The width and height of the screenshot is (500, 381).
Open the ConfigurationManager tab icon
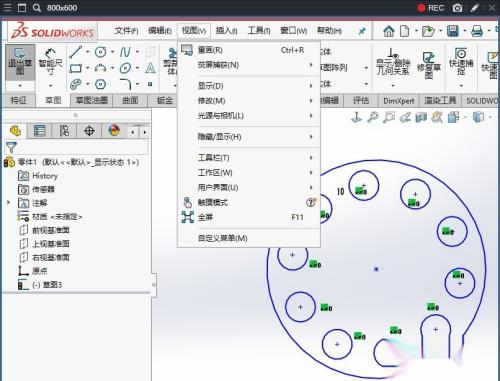tap(64, 131)
